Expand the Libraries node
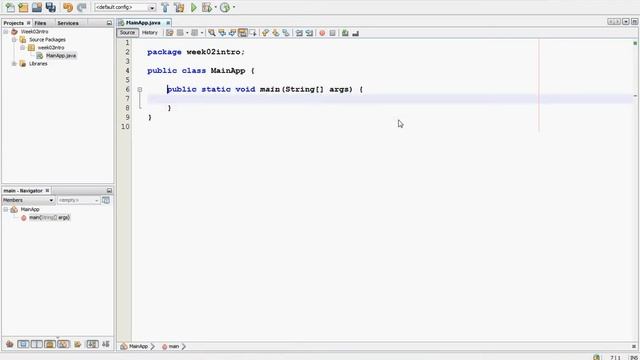This screenshot has height=360, width=640. [14, 64]
